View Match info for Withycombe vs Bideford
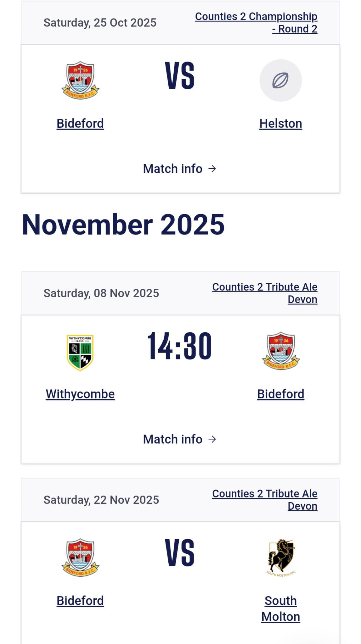The image size is (361, 644). (173, 439)
